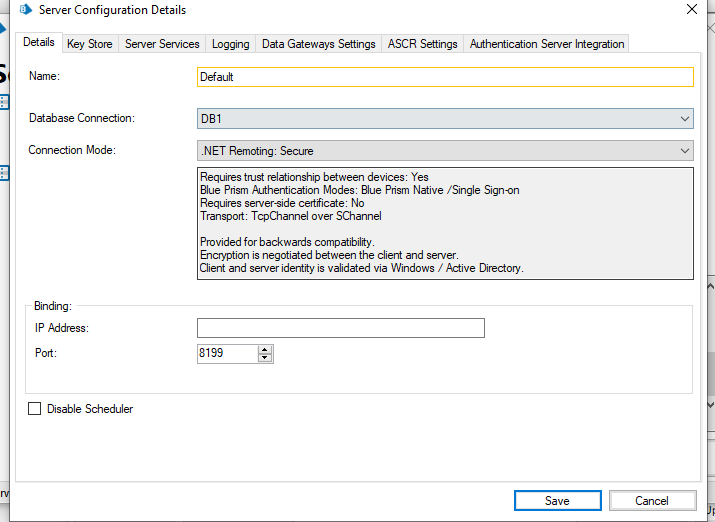Click the Blue Prism title bar icon
The image size is (715, 522).
click(x=26, y=10)
